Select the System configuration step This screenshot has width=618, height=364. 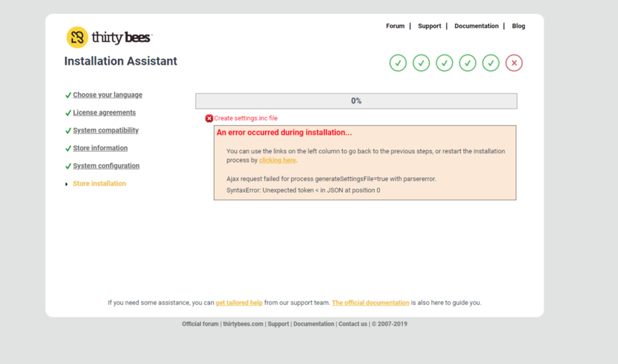106,166
